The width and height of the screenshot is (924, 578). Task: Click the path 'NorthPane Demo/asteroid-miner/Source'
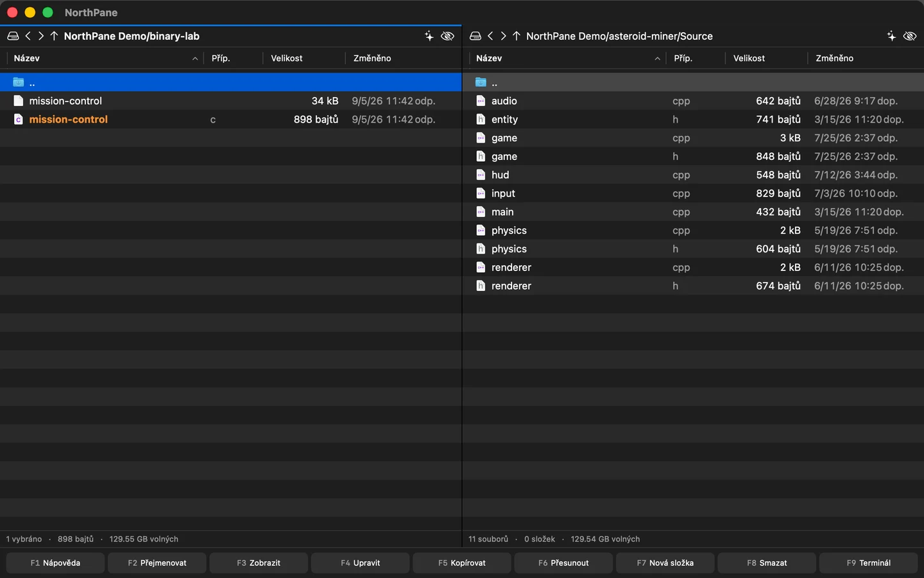[x=619, y=36]
